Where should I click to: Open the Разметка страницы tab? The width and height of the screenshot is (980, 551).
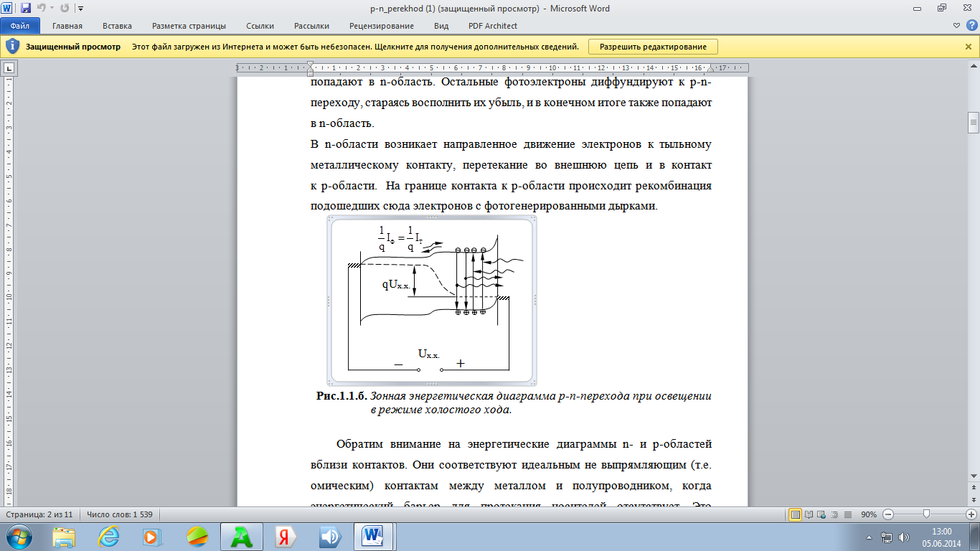coord(189,26)
